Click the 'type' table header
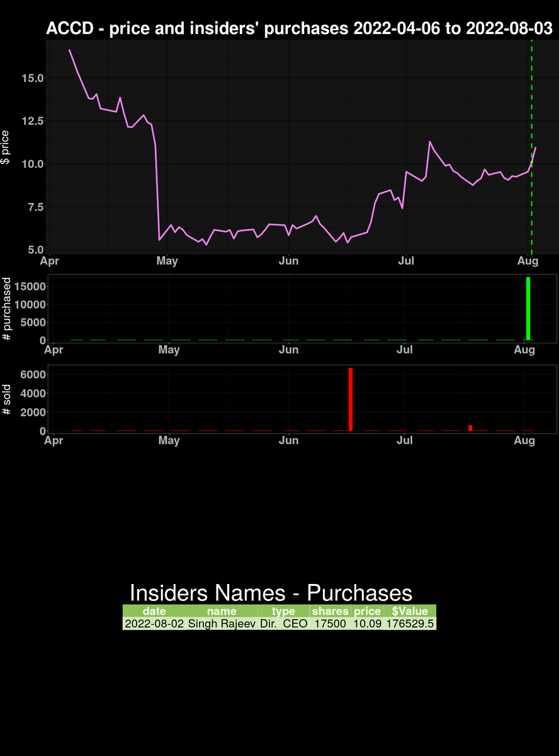This screenshot has width=559, height=756. (283, 612)
